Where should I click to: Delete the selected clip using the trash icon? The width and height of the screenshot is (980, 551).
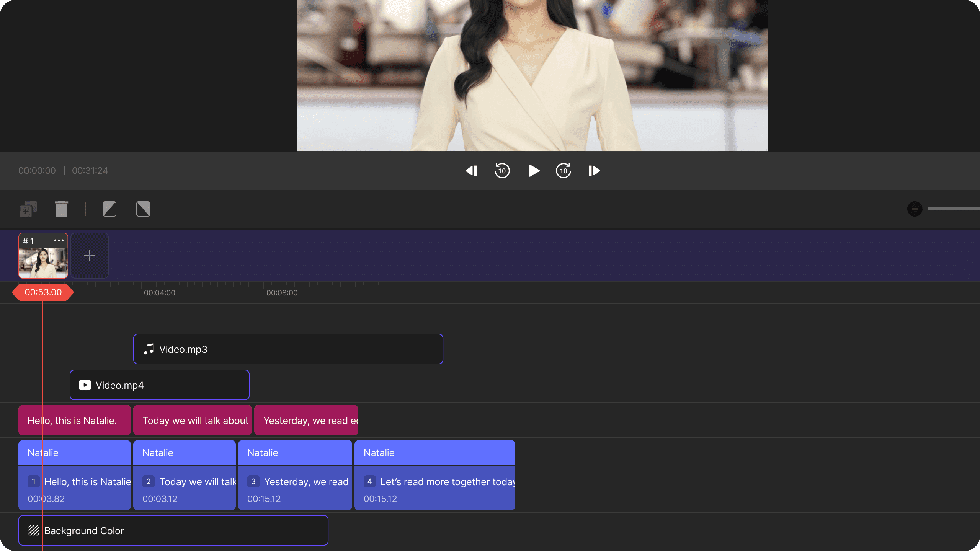pos(62,209)
